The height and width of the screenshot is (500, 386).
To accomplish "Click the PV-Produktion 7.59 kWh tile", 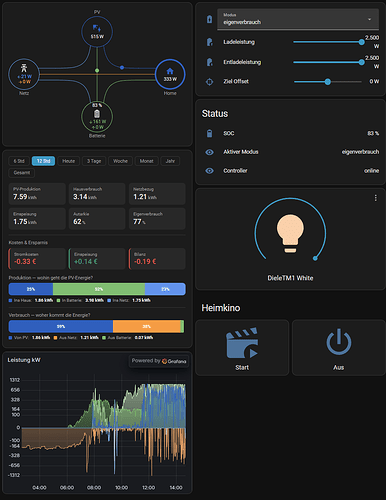I will click(x=37, y=194).
